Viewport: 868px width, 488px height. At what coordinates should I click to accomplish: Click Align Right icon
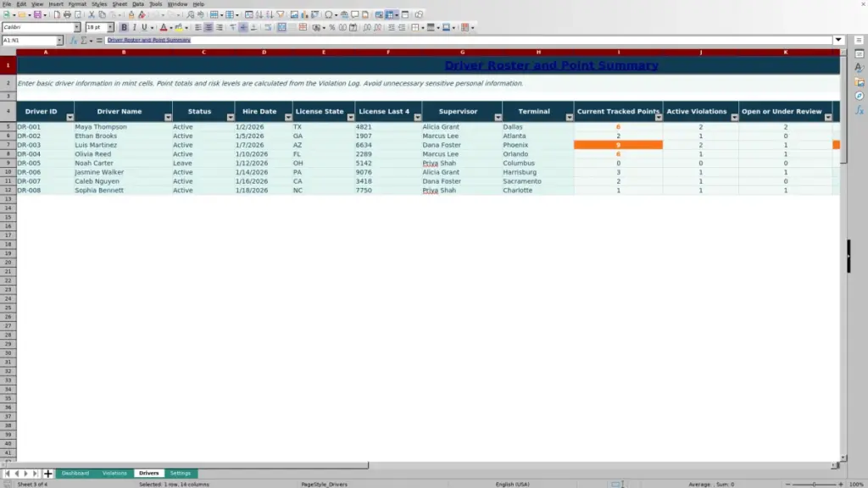tap(220, 28)
